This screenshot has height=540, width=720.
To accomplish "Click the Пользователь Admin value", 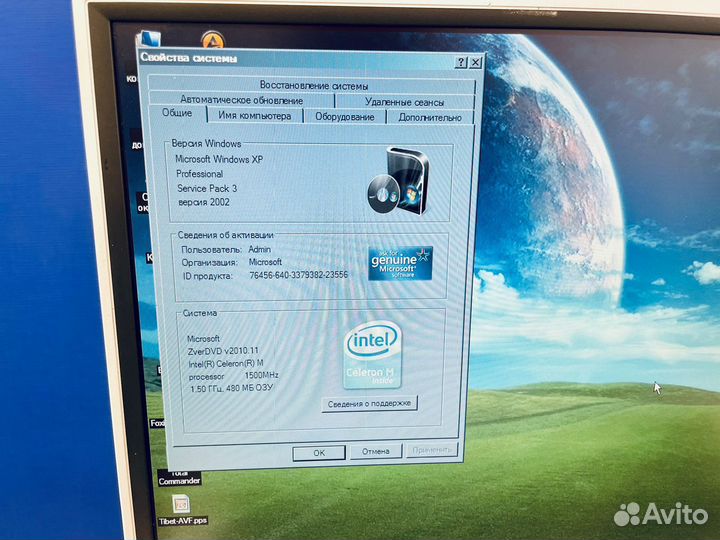I will (259, 249).
